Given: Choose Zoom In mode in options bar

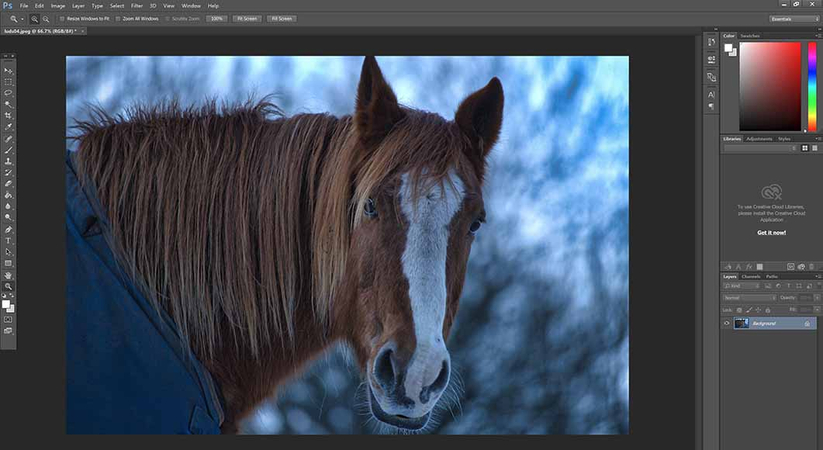Looking at the screenshot, I should coord(35,19).
